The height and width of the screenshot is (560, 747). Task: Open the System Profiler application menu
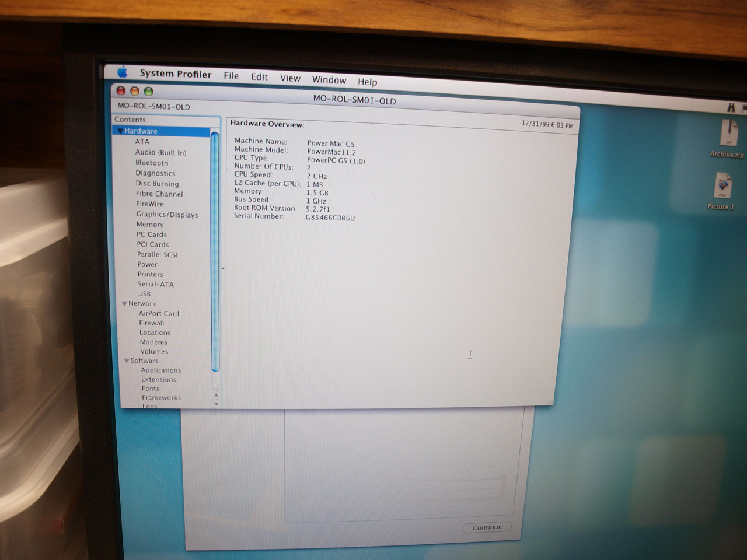click(x=176, y=73)
